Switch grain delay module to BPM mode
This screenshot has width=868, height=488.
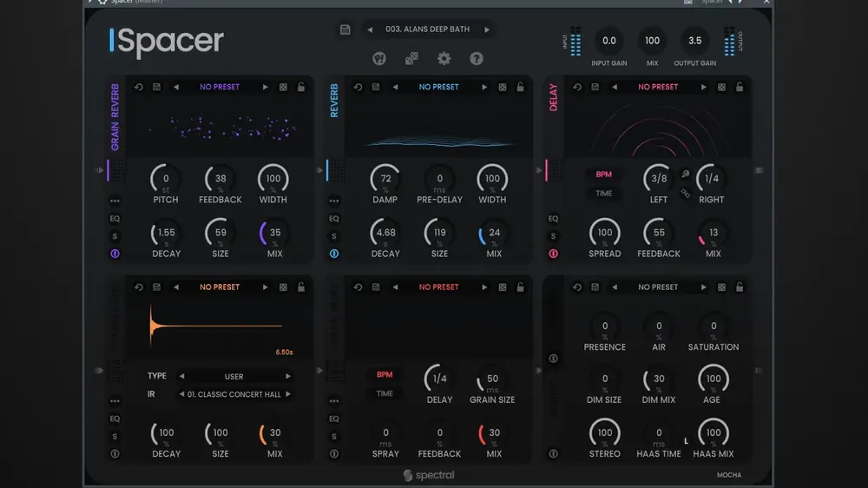(x=385, y=374)
